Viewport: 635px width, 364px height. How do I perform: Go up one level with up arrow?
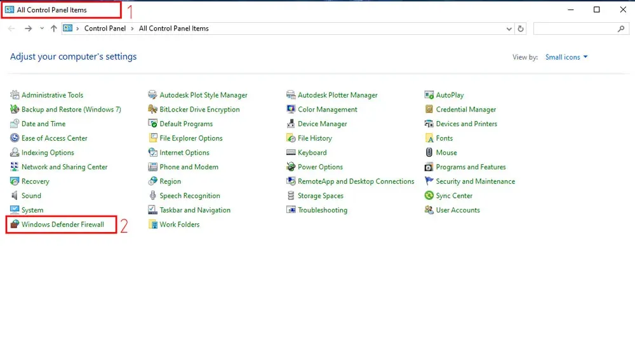coord(53,29)
